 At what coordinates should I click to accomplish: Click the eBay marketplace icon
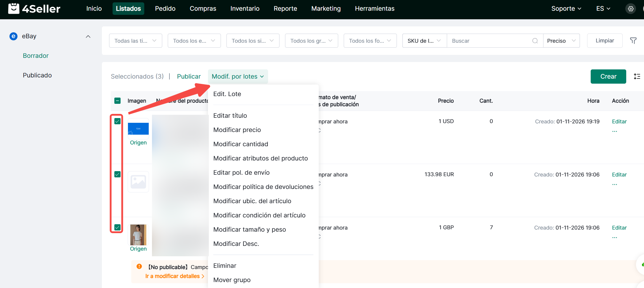coord(13,36)
